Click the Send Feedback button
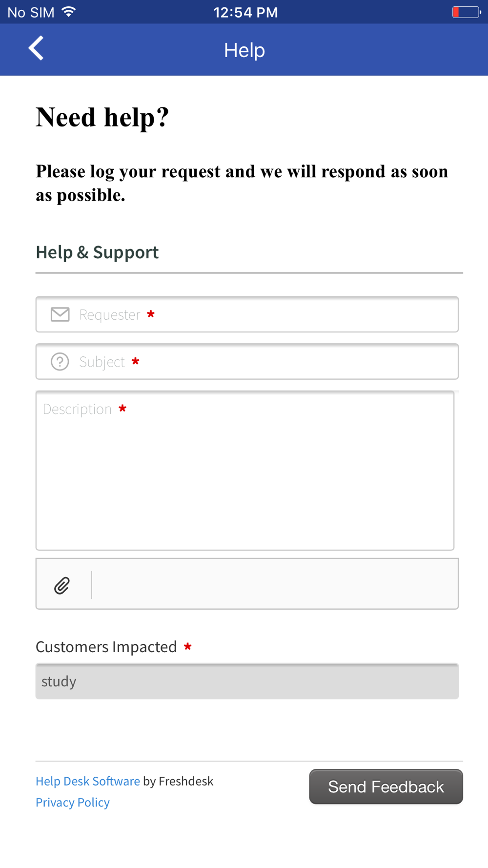488x868 pixels. [x=386, y=786]
